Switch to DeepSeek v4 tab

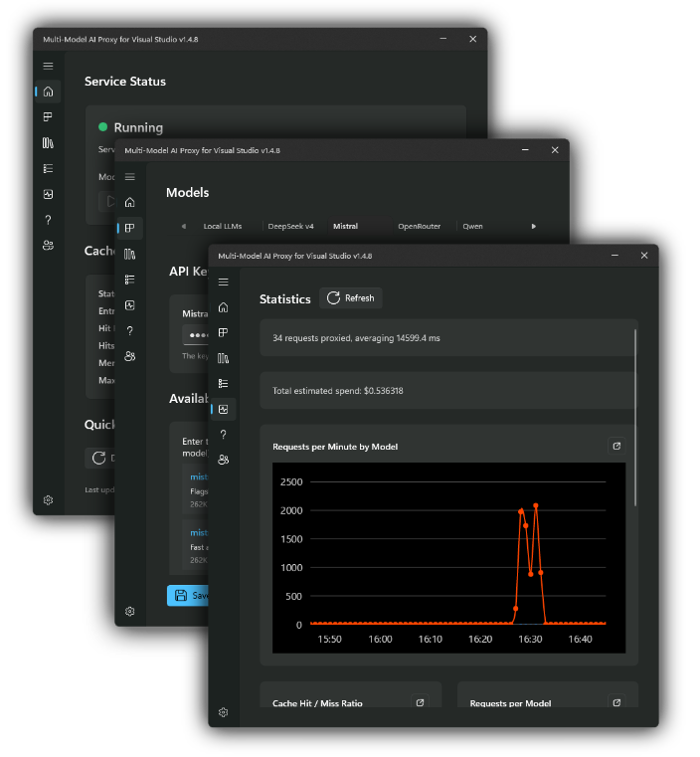click(291, 226)
